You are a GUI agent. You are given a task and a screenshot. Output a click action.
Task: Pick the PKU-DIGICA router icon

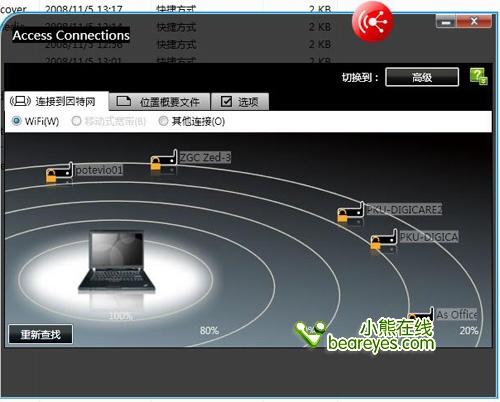(x=384, y=239)
